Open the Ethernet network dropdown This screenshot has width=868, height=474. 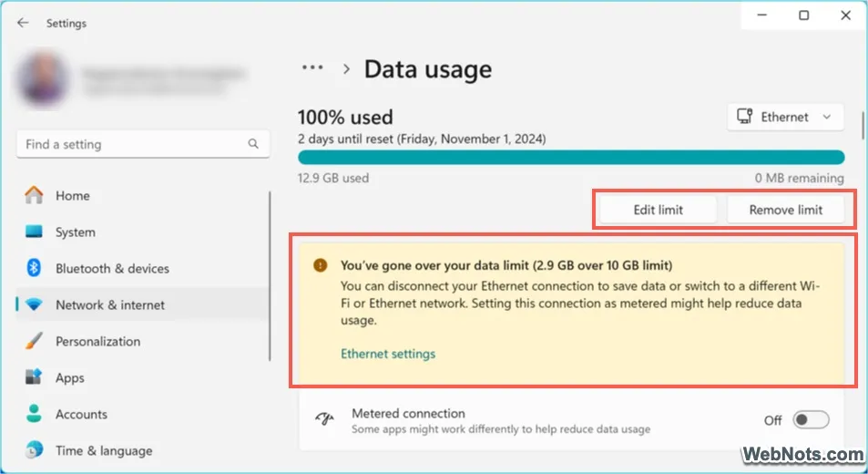point(785,117)
